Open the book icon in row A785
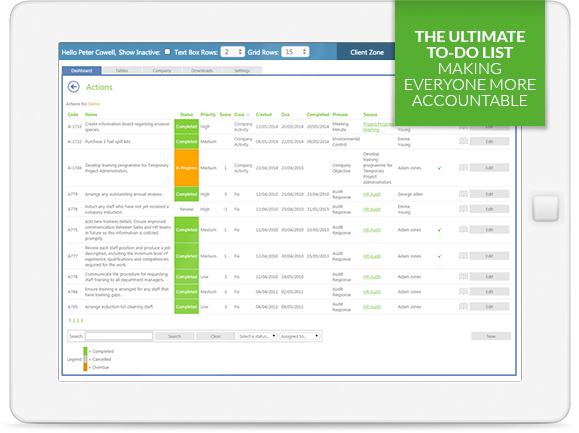Screen dimensions: 579x433 [x=463, y=306]
